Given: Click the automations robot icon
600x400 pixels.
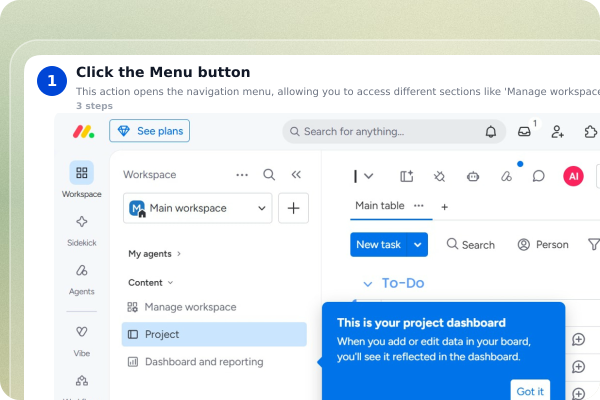Looking at the screenshot, I should (473, 176).
